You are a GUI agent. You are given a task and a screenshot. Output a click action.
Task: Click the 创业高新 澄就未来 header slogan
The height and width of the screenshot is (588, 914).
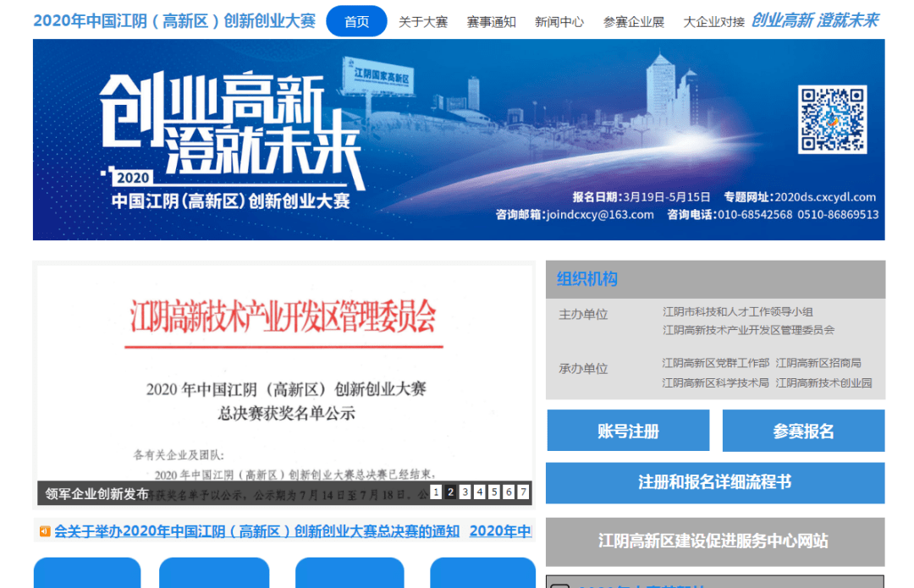click(x=815, y=20)
